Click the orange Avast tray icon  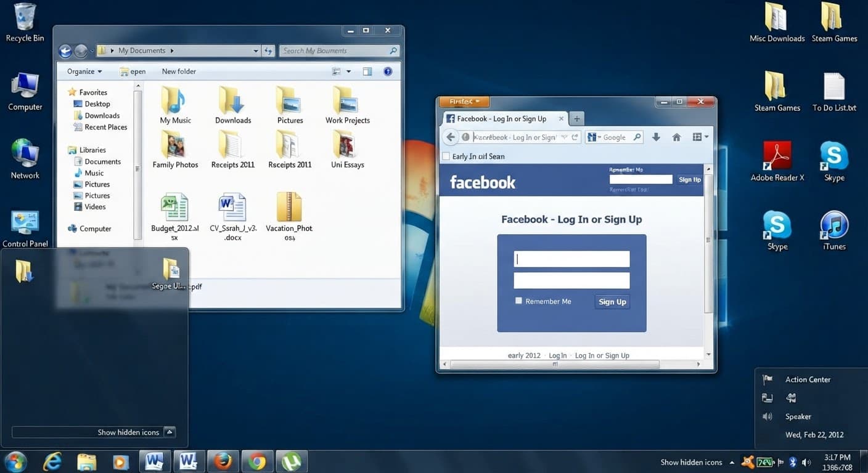(x=748, y=462)
